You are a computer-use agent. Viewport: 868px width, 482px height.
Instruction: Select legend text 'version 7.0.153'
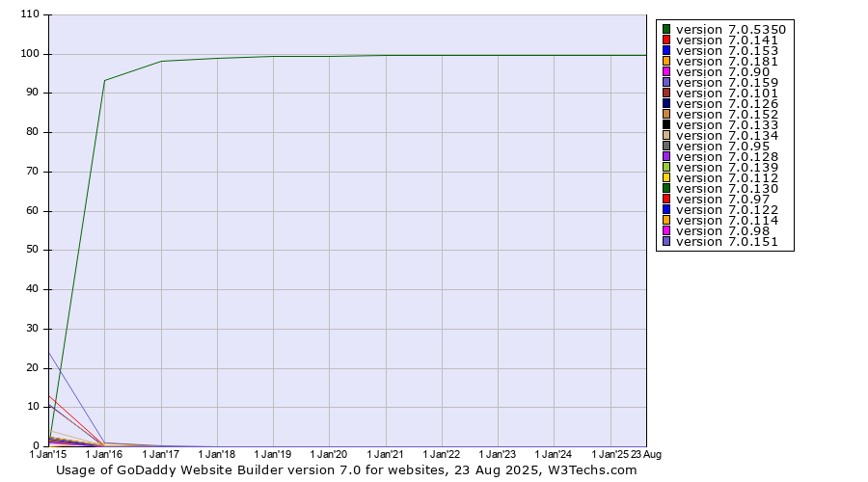[x=727, y=50]
